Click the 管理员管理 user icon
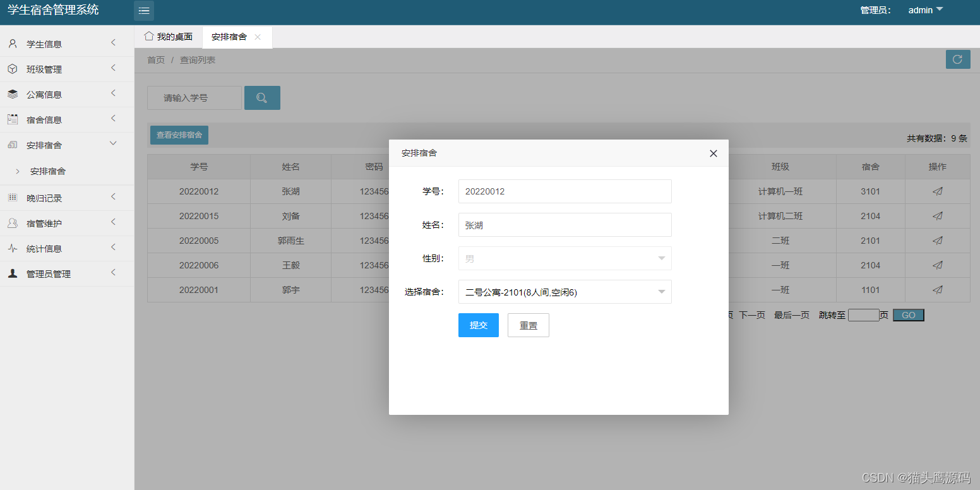980x490 pixels. pos(13,273)
